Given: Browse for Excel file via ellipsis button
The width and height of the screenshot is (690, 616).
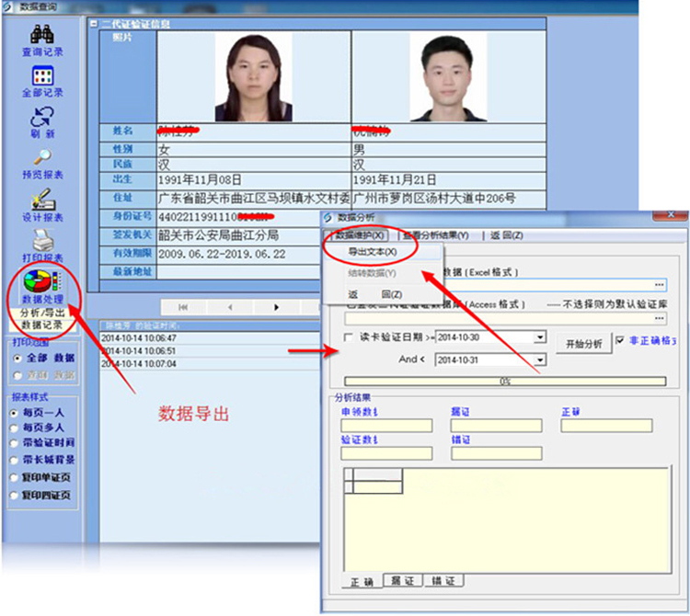Looking at the screenshot, I should pos(659,286).
